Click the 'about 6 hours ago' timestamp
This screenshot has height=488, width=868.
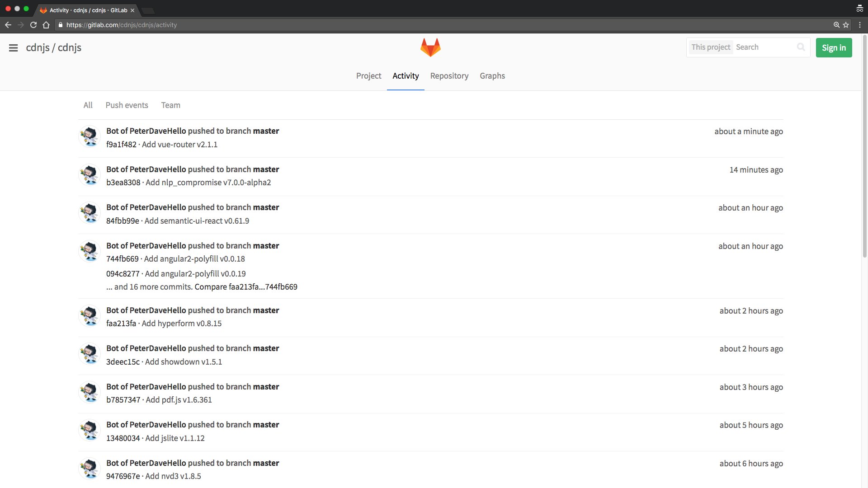(x=751, y=464)
